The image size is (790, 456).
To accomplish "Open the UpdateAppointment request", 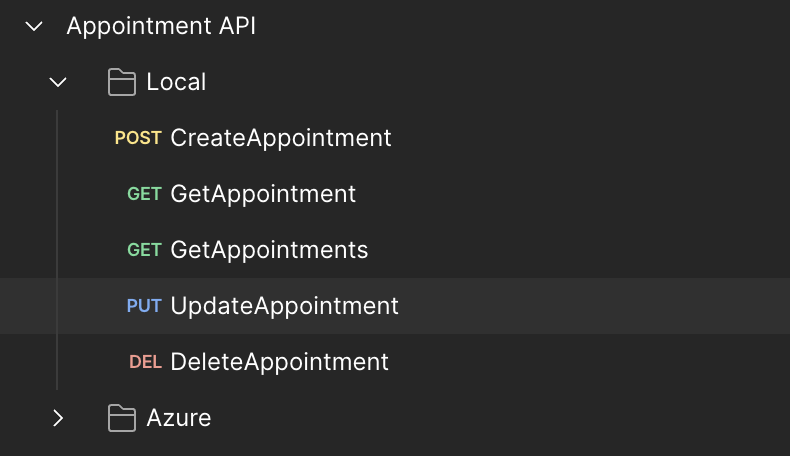I will click(x=285, y=306).
